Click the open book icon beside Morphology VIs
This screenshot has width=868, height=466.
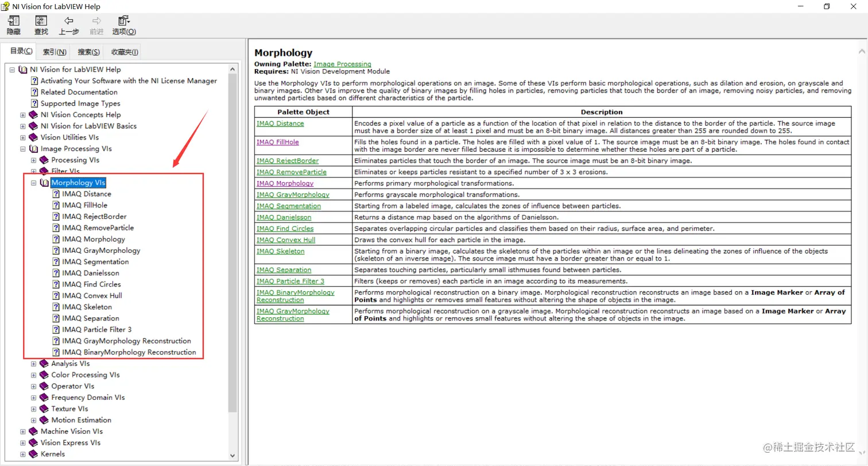(44, 183)
